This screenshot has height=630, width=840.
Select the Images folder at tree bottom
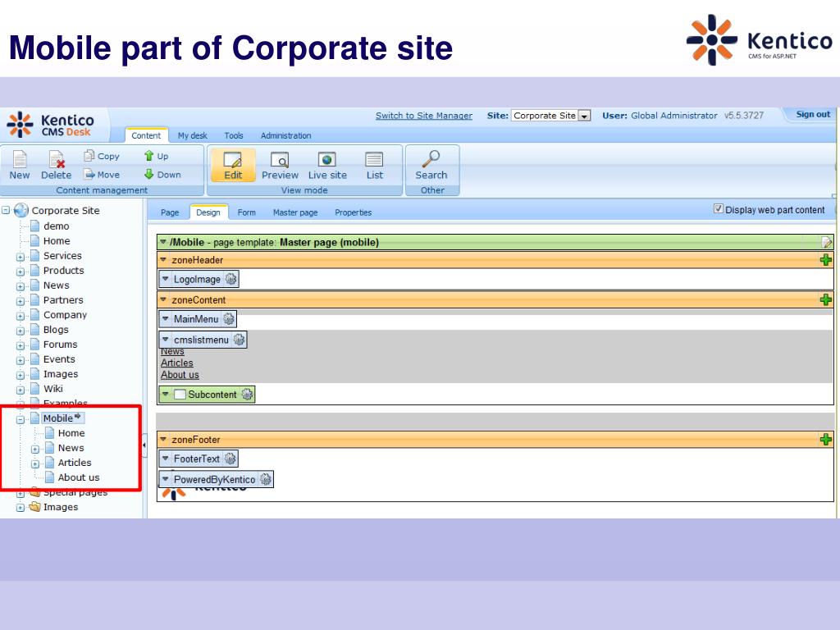[61, 507]
